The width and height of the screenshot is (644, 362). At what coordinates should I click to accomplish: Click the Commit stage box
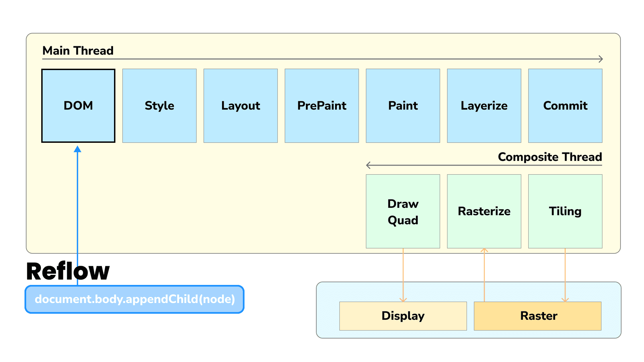tap(565, 106)
